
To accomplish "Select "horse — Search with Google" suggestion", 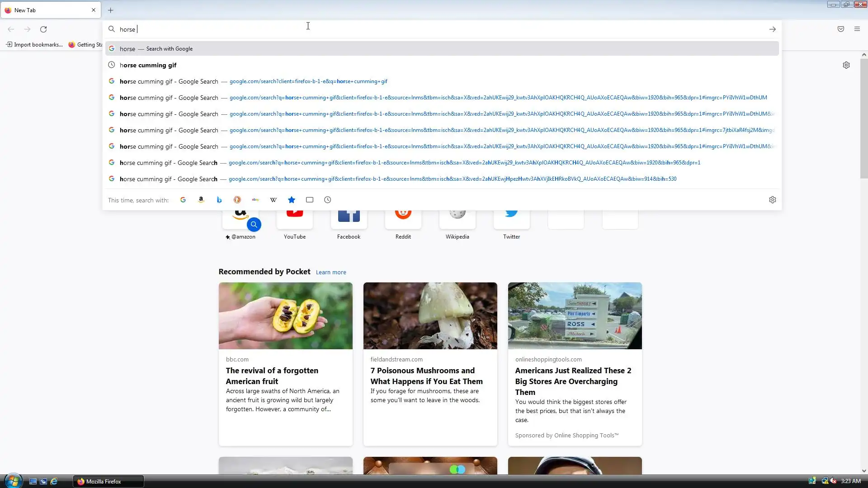I will click(156, 49).
